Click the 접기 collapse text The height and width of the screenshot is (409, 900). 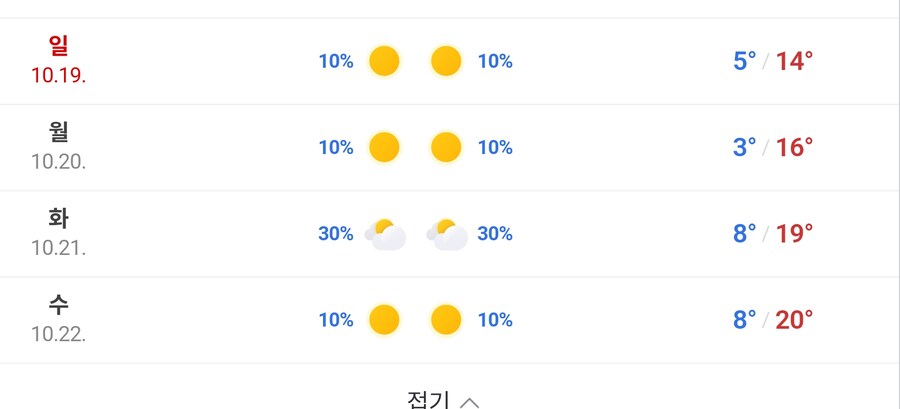point(428,401)
